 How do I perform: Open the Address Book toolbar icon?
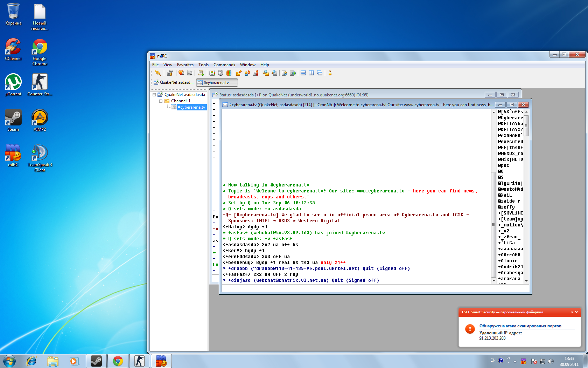pyautogui.click(x=212, y=73)
